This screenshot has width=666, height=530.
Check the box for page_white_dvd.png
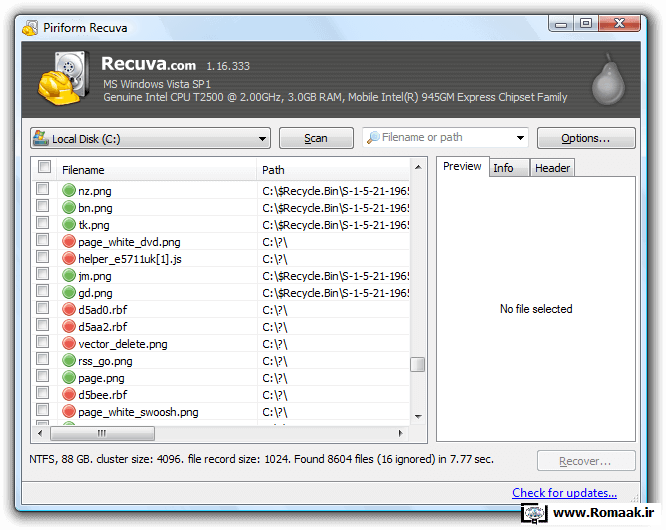[x=42, y=240]
